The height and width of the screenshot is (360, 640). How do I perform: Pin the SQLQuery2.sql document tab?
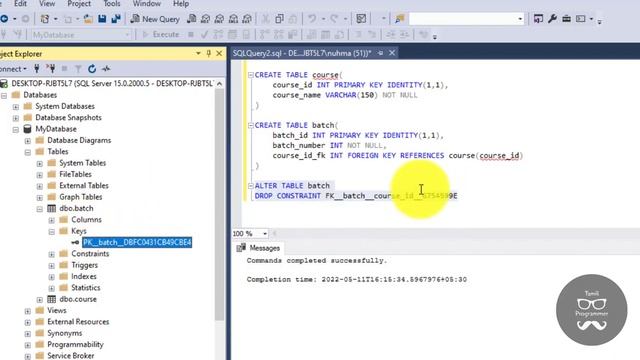(380, 53)
